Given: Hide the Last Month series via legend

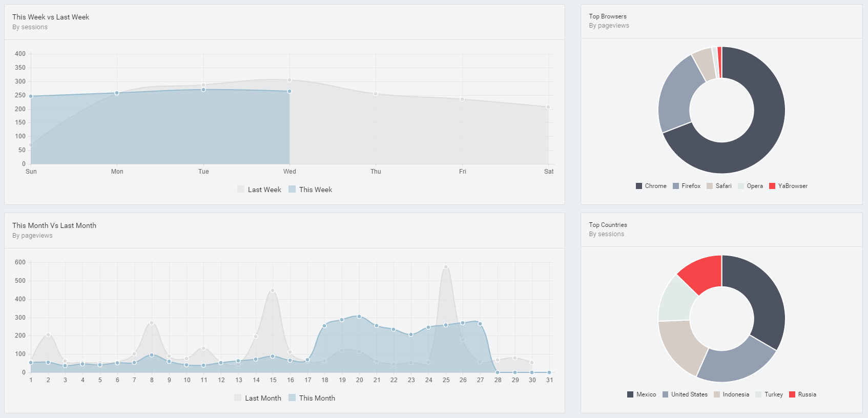Looking at the screenshot, I should tap(258, 398).
